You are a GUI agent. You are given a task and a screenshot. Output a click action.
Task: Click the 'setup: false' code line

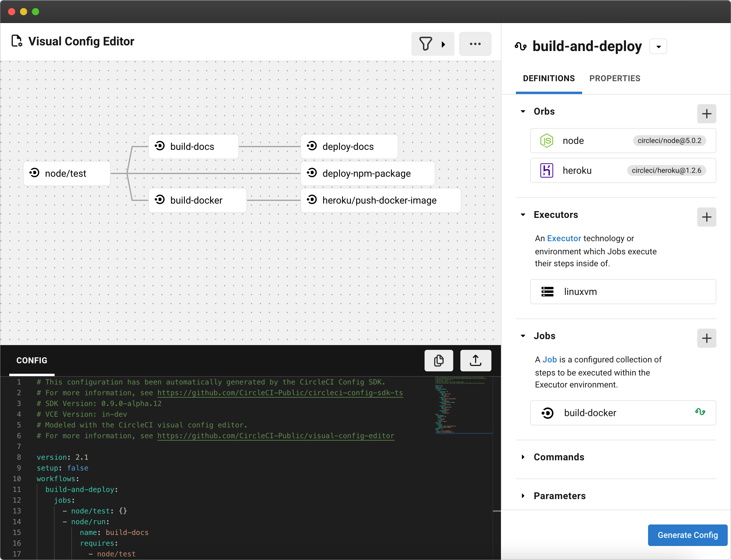tap(62, 468)
